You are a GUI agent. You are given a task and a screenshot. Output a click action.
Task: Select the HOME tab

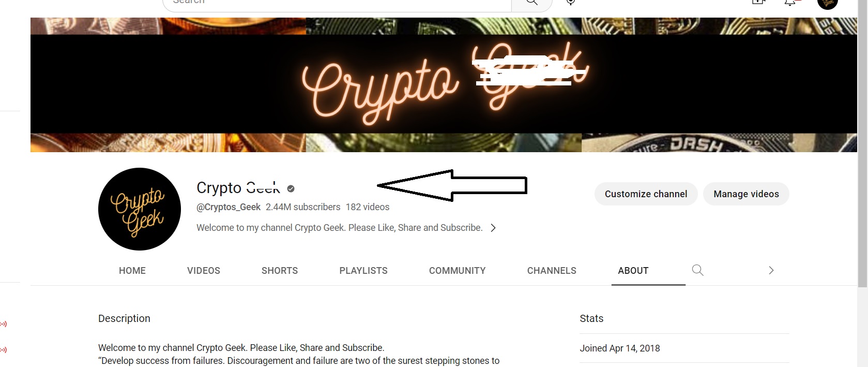point(132,271)
